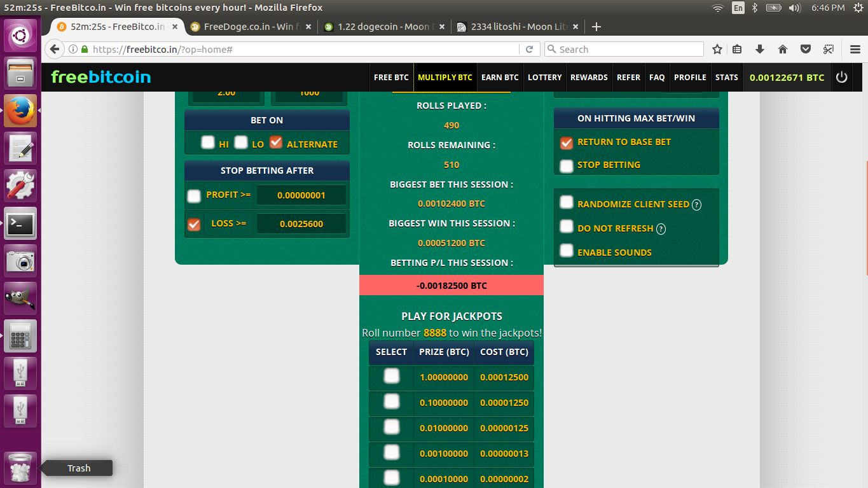This screenshot has width=868, height=488.
Task: Open MULTIPLY BTC menu item
Action: click(445, 77)
